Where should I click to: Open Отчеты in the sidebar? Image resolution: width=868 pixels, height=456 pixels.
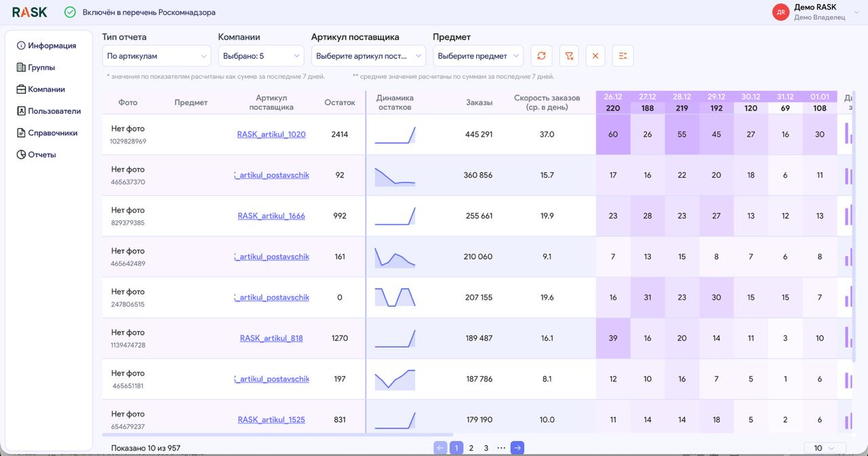click(x=41, y=154)
